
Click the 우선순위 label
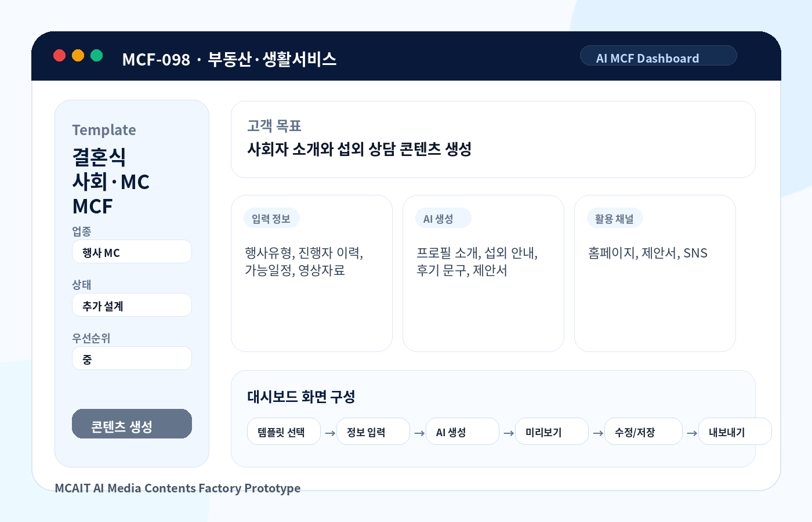[90, 338]
